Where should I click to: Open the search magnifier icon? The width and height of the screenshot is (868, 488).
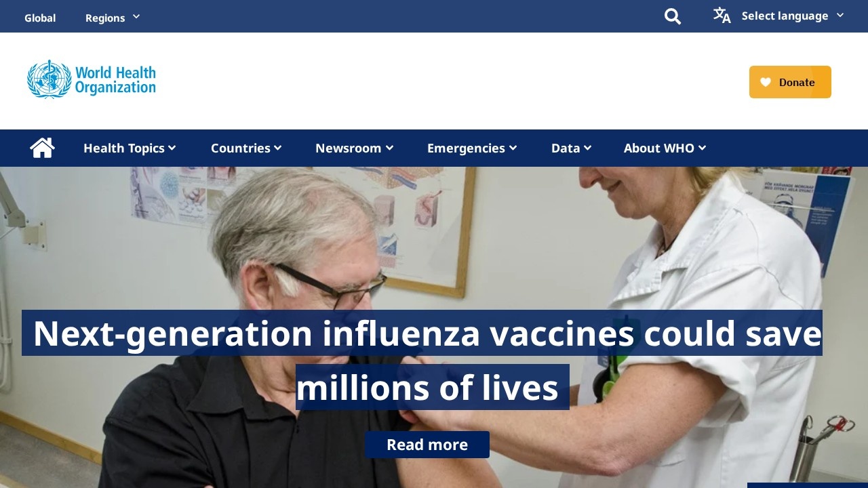[x=673, y=16]
